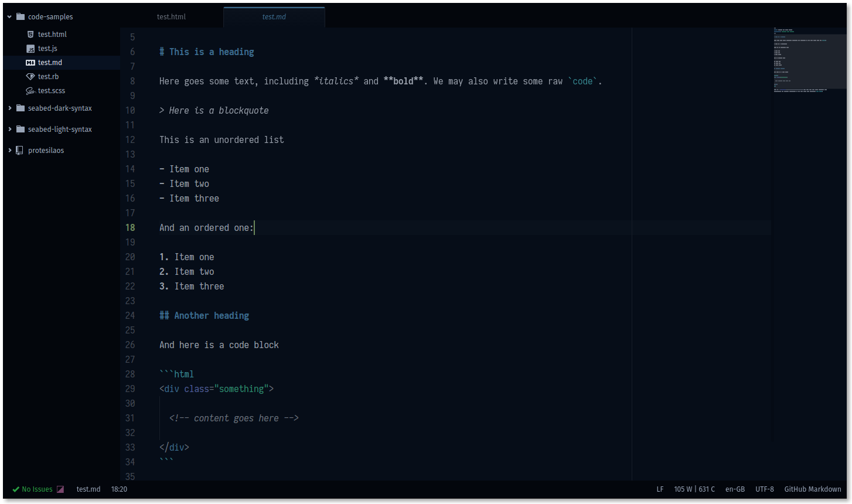Click 'This is an unordered list' text
Image resolution: width=852 pixels, height=504 pixels.
pyautogui.click(x=221, y=140)
